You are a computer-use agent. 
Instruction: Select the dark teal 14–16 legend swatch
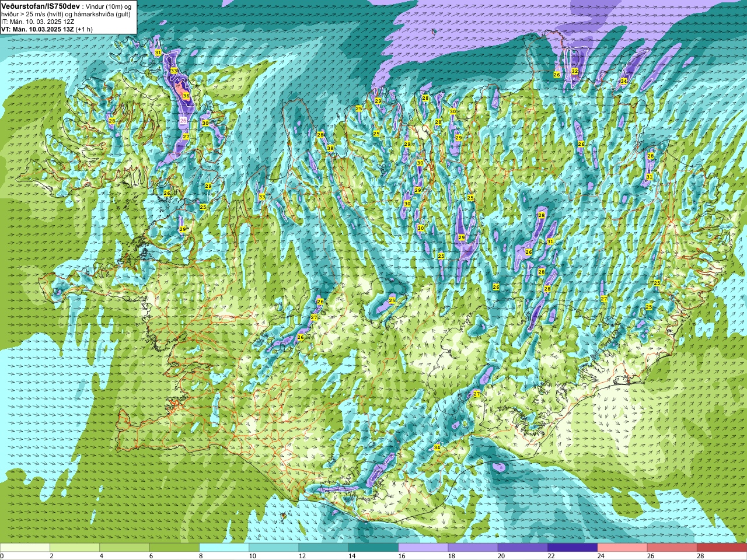point(373,548)
